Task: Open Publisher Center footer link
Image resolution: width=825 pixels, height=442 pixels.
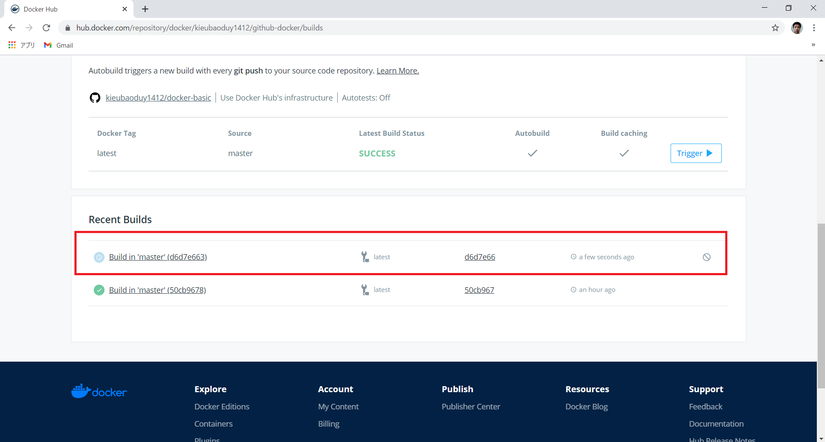Action: [x=470, y=407]
